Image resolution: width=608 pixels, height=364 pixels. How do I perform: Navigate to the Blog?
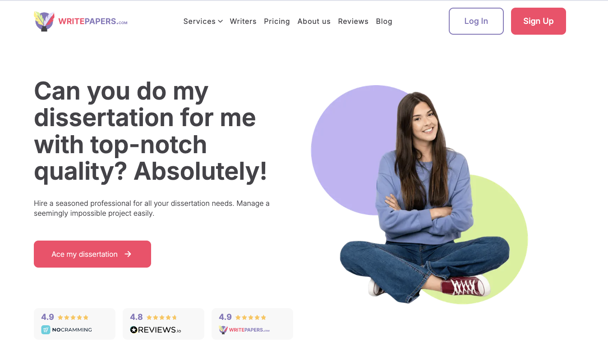[x=384, y=21]
